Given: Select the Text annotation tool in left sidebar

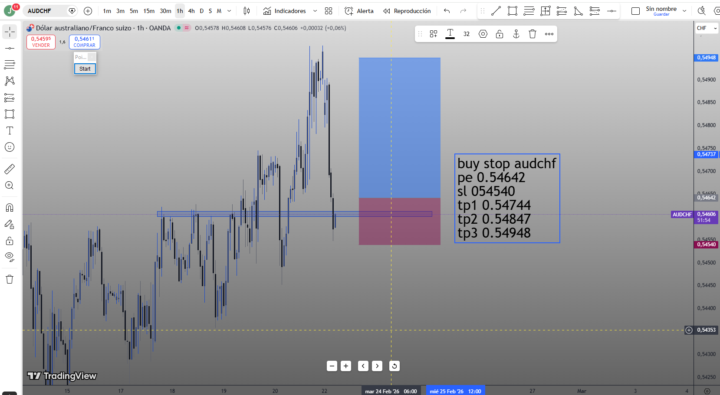Looking at the screenshot, I should pyautogui.click(x=10, y=130).
